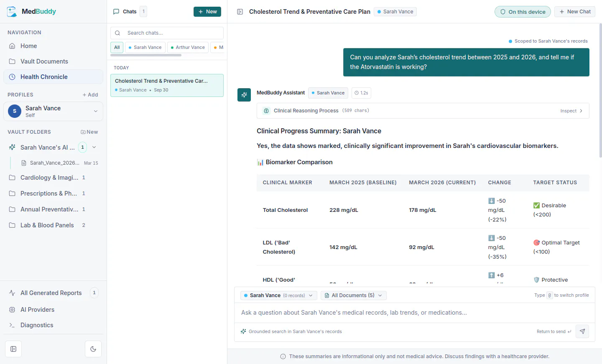Open Home from navigation
Viewport: 602px width, 364px height.
click(x=53, y=46)
